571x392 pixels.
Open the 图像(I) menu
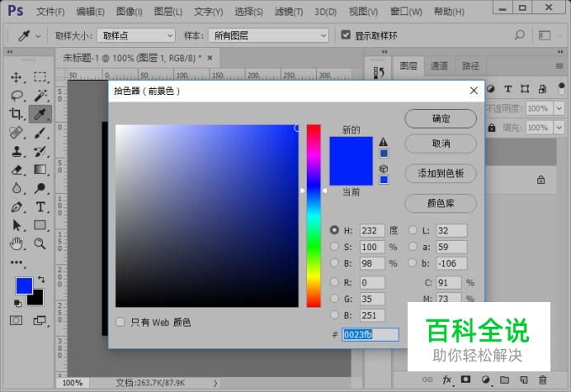pos(130,12)
